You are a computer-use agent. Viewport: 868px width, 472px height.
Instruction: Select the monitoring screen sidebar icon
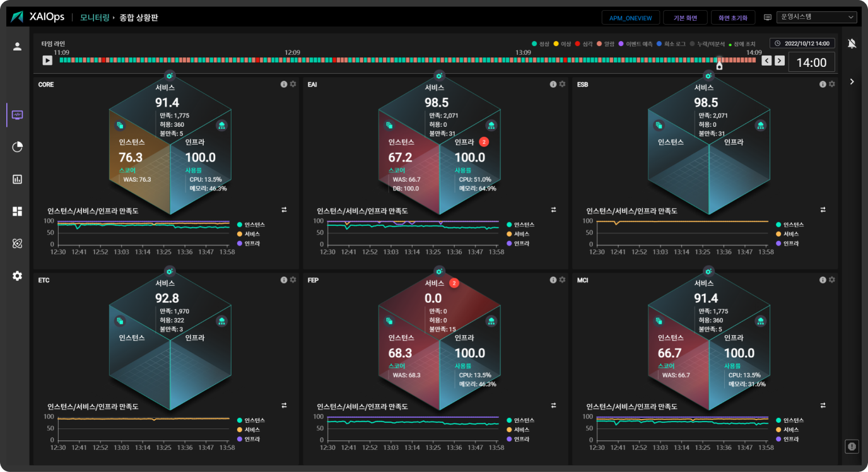[x=18, y=115]
